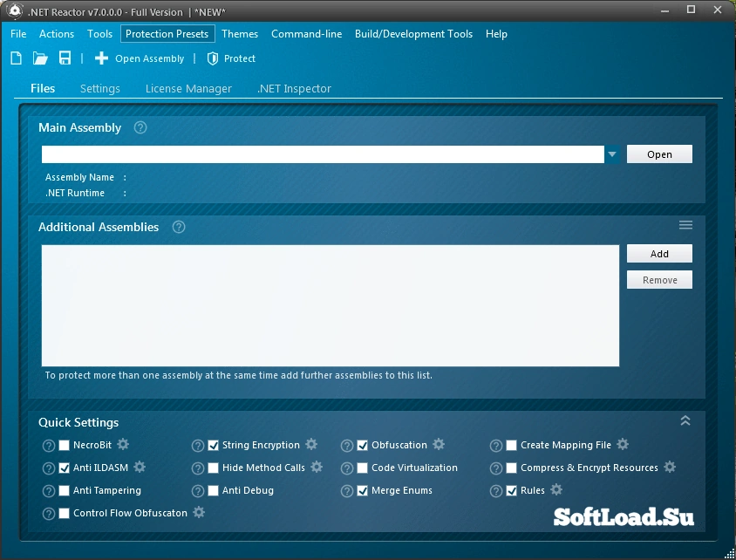
Task: Enable Compress & Encrypt Resources checkbox
Action: 512,468
